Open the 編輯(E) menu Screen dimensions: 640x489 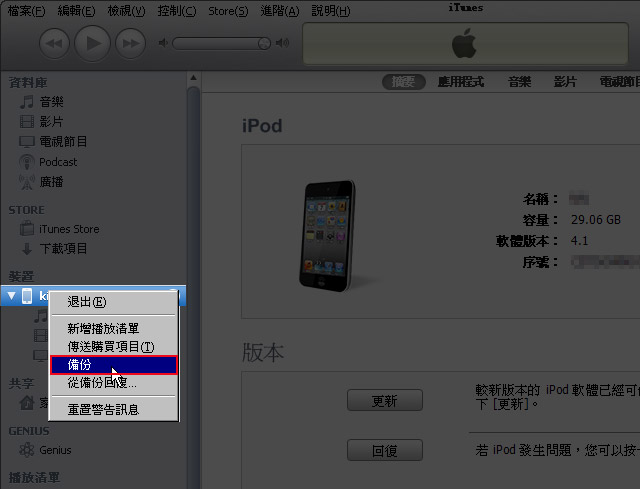76,11
